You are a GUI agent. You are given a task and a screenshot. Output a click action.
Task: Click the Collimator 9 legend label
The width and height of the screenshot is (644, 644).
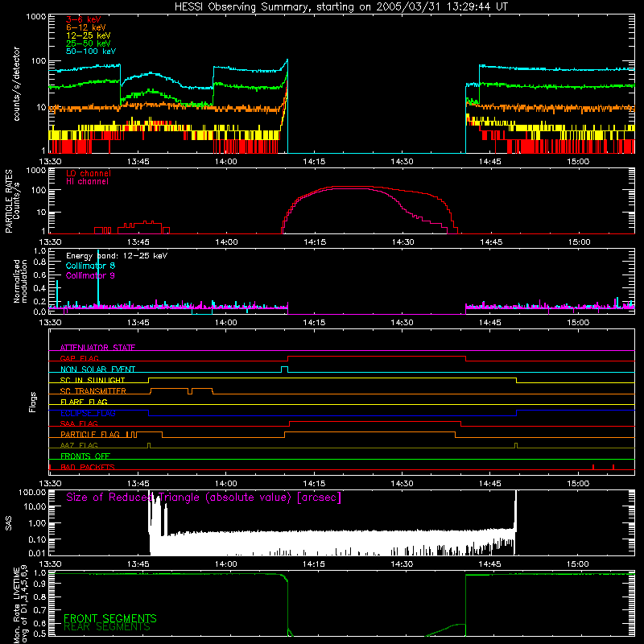tap(90, 275)
